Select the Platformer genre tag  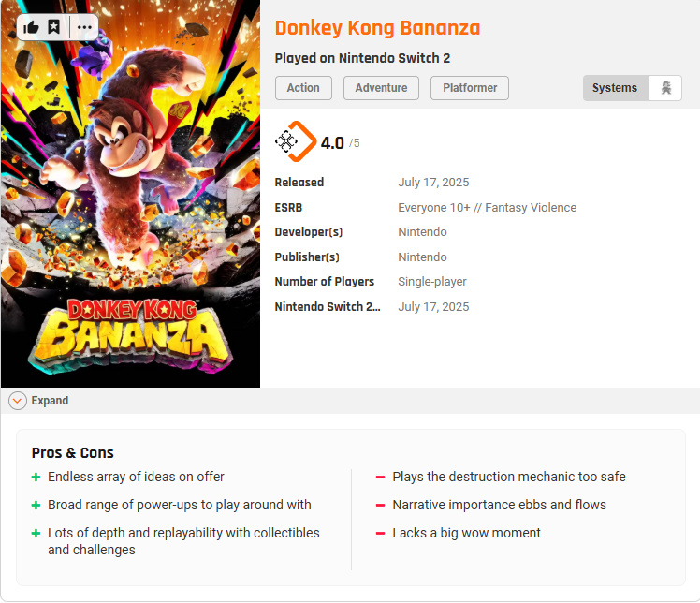(470, 88)
